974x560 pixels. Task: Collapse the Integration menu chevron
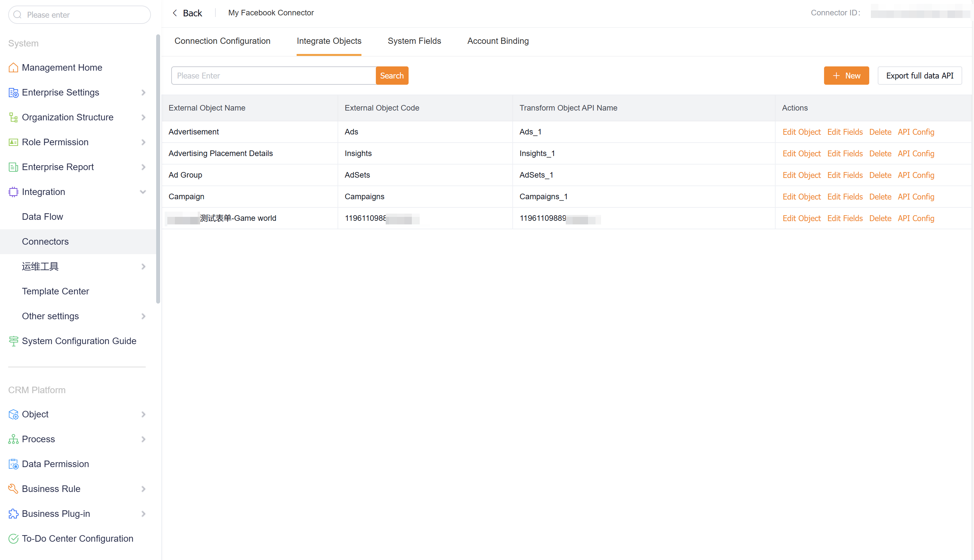click(143, 192)
